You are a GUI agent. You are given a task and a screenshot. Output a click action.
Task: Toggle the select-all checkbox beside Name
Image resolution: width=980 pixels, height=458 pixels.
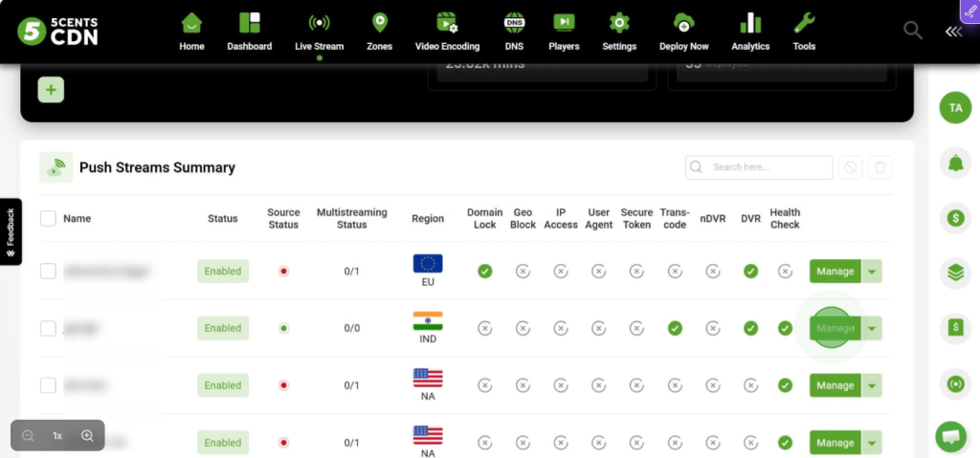coord(48,219)
